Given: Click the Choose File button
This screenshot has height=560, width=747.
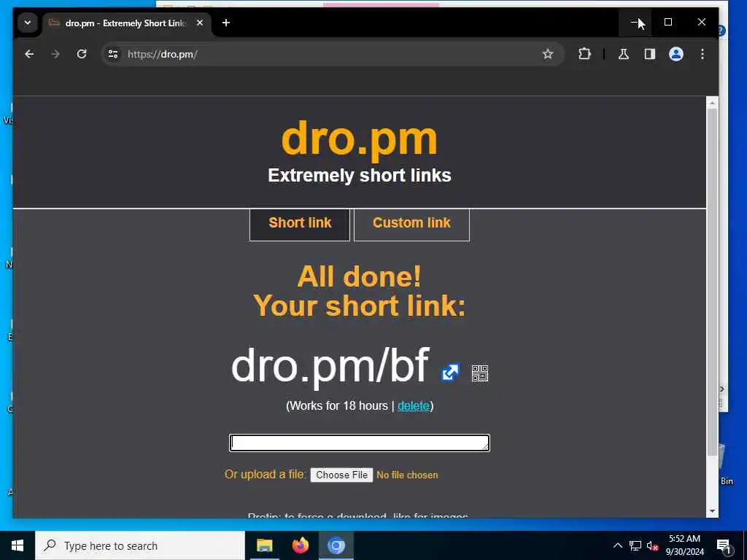Looking at the screenshot, I should 341,475.
